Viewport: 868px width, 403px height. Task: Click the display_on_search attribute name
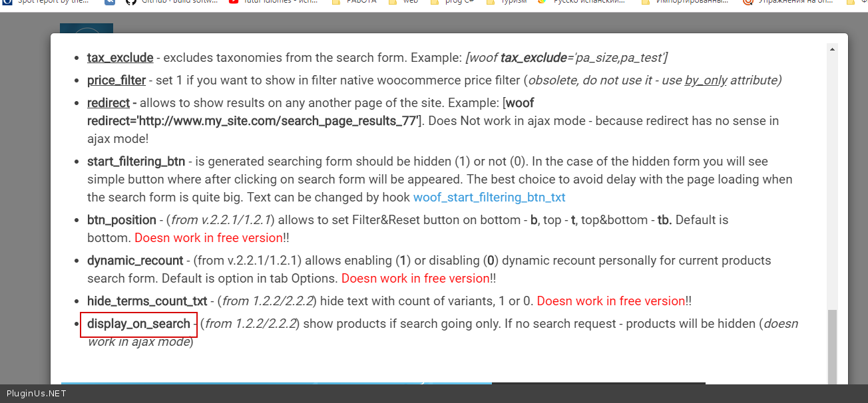click(138, 324)
